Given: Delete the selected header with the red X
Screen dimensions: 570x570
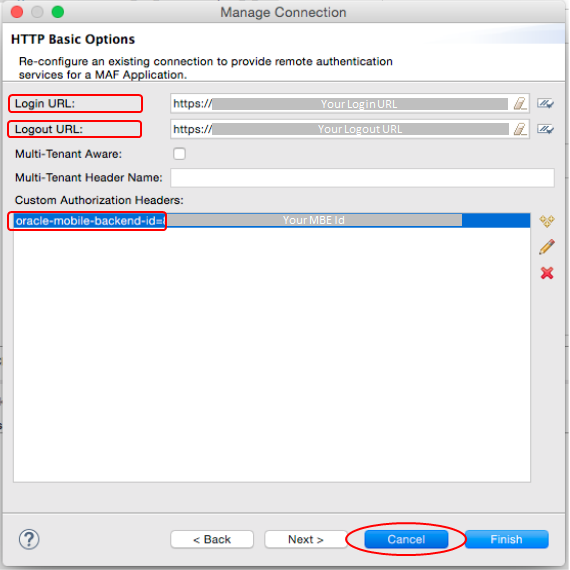Looking at the screenshot, I should click(x=547, y=273).
